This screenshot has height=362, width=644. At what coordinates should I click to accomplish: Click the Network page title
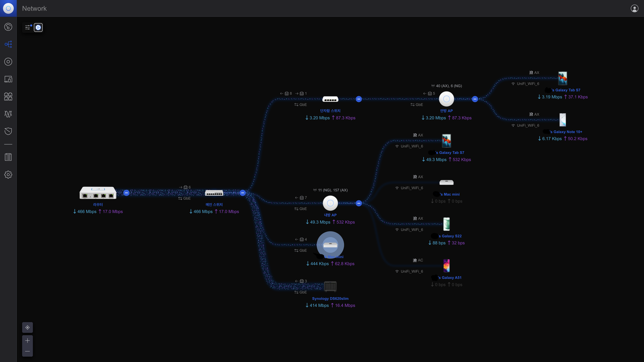pyautogui.click(x=34, y=9)
